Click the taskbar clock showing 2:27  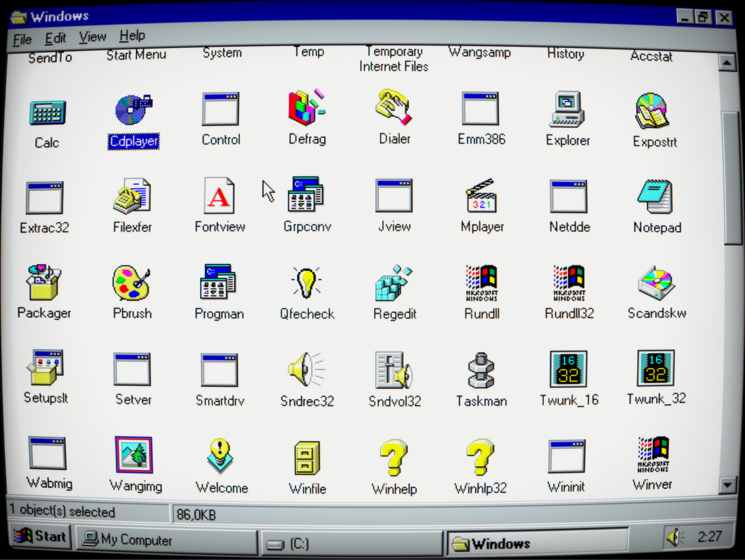click(710, 537)
